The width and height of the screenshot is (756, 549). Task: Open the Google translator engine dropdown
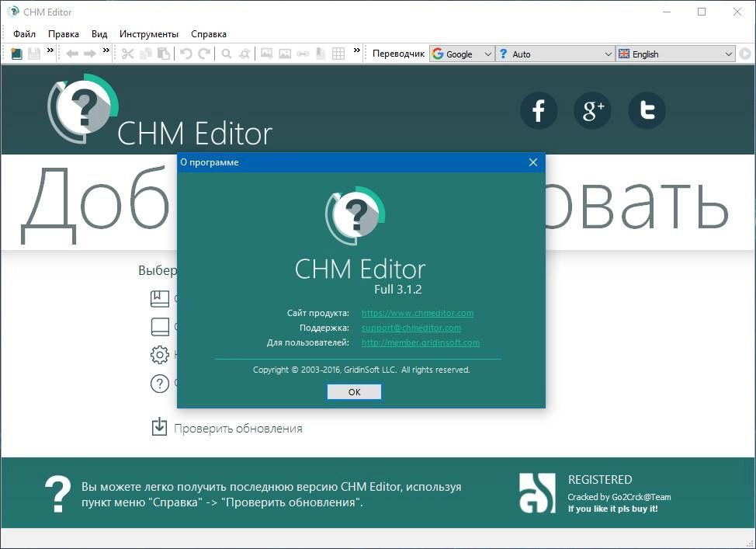point(463,54)
